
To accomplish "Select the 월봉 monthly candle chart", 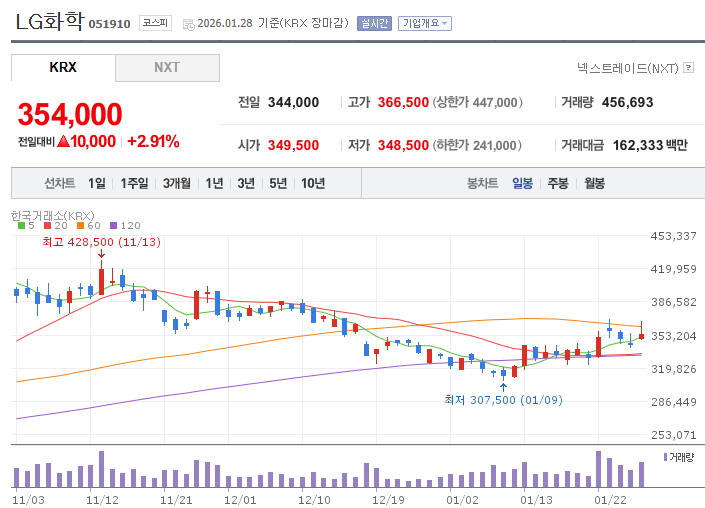I will click(594, 183).
